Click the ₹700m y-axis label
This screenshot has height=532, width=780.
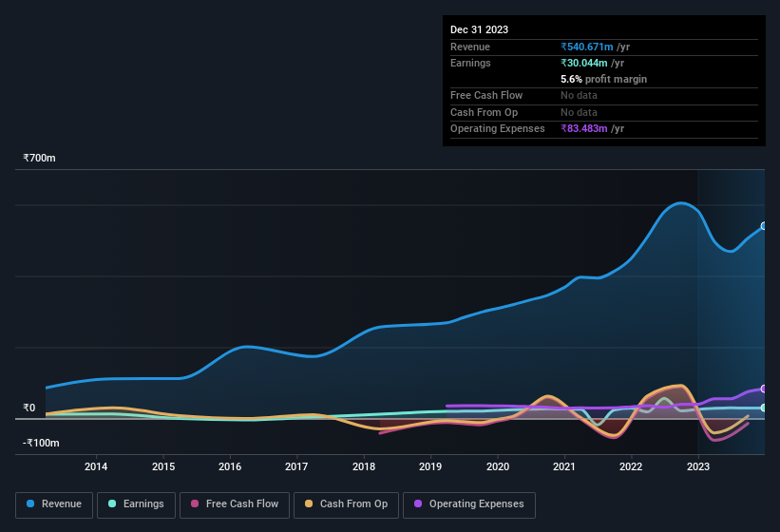[39, 158]
